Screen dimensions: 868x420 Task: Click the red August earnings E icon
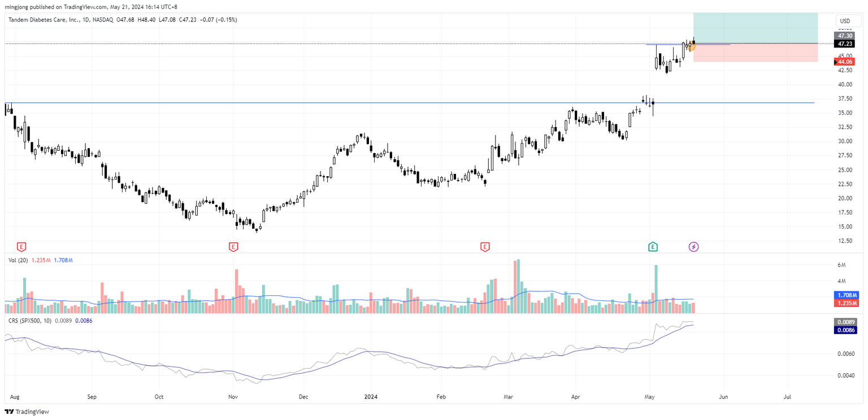click(21, 247)
